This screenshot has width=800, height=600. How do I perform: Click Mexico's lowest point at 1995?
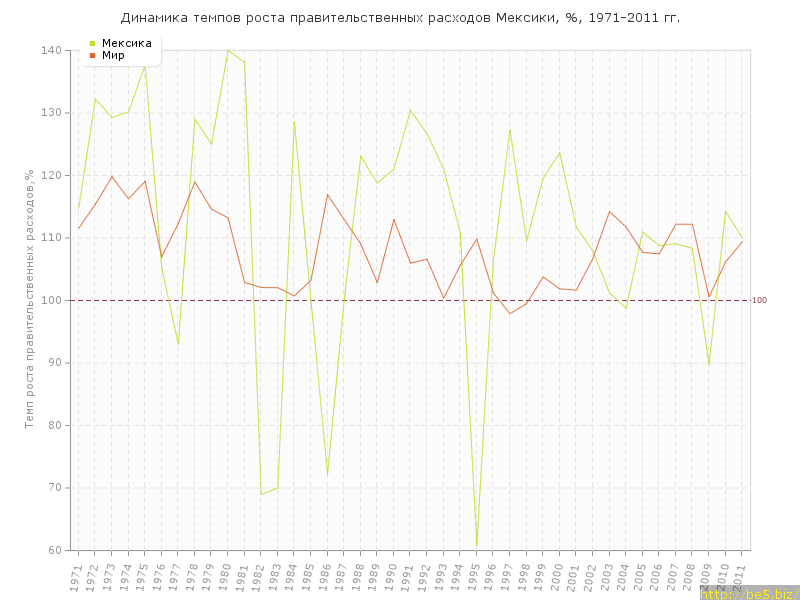[477, 546]
